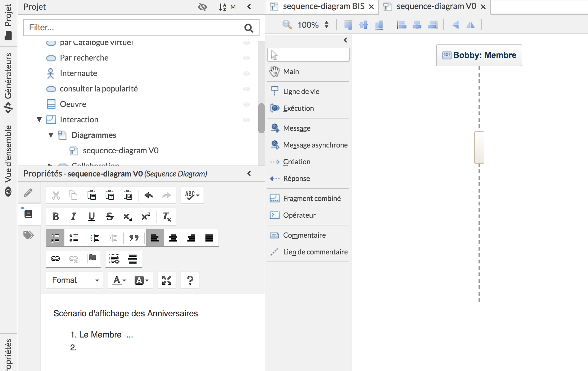This screenshot has width=588, height=371.
Task: Select the Ligne de vie tool
Action: [x=301, y=91]
